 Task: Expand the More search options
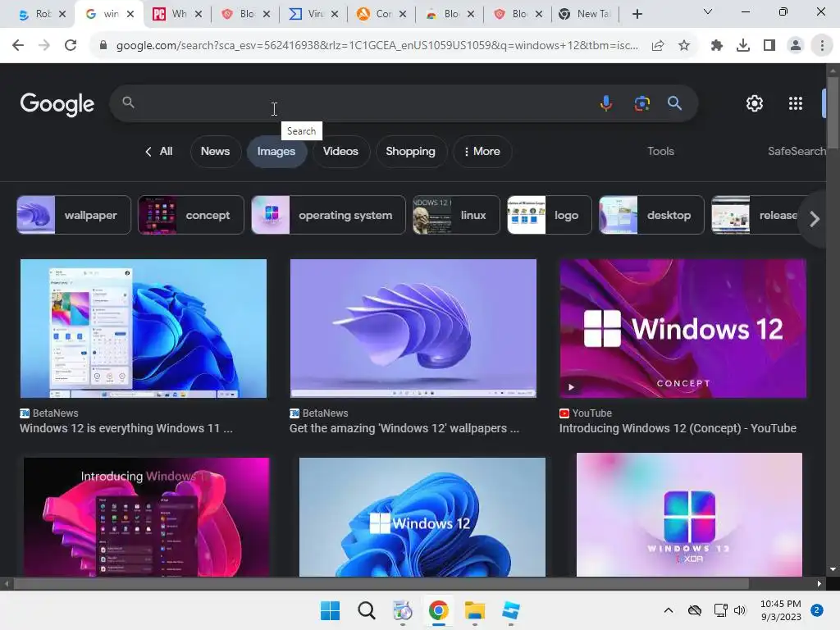[x=482, y=152]
